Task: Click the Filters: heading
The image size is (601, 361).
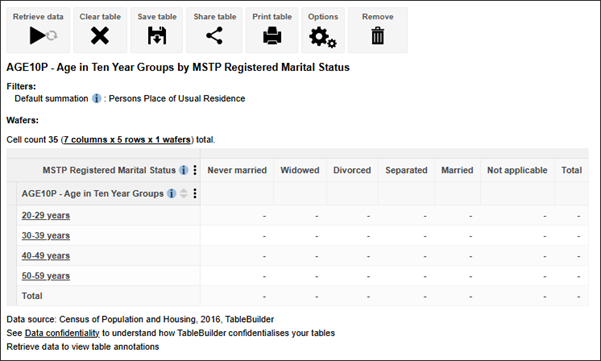Action: tap(21, 86)
